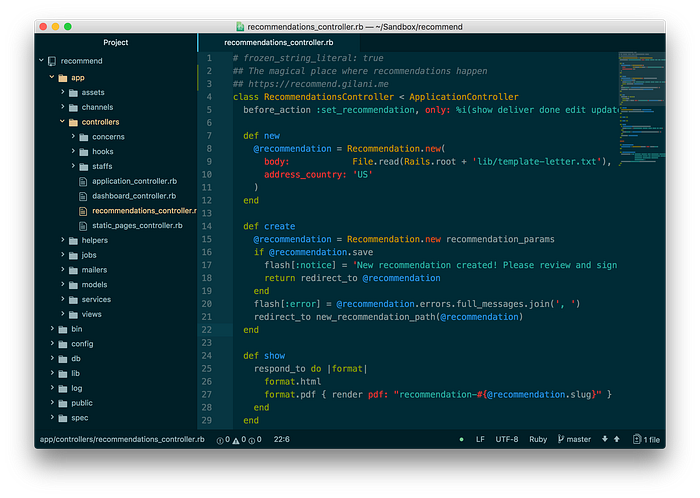Image resolution: width=700 pixels, height=498 pixels.
Task: Click the changed files icon in status bar
Action: [637, 439]
